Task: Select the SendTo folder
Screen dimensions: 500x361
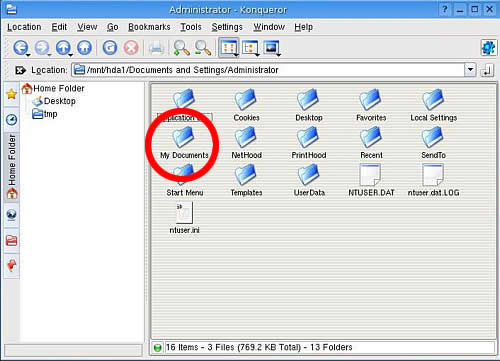Action: click(x=433, y=143)
